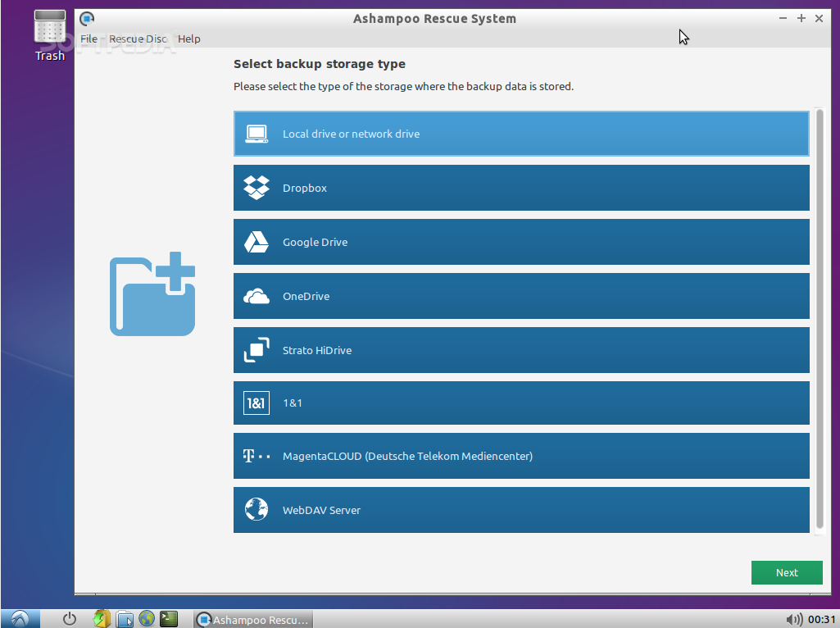The width and height of the screenshot is (840, 628).
Task: Click the volume speaker tray icon
Action: tap(794, 620)
